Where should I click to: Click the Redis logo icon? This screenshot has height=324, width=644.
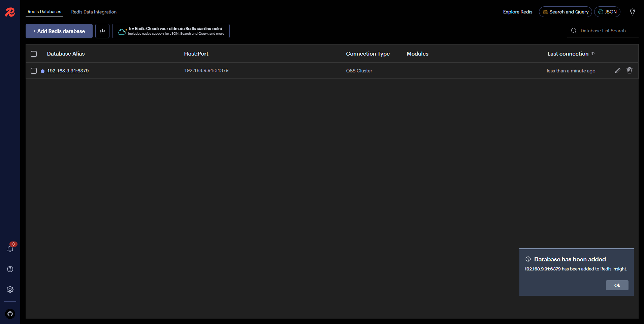pos(10,12)
